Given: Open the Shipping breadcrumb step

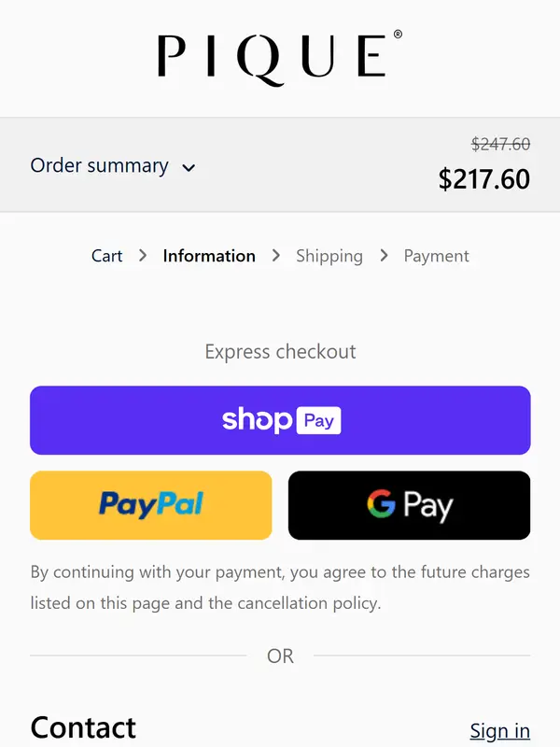Looking at the screenshot, I should (x=329, y=256).
